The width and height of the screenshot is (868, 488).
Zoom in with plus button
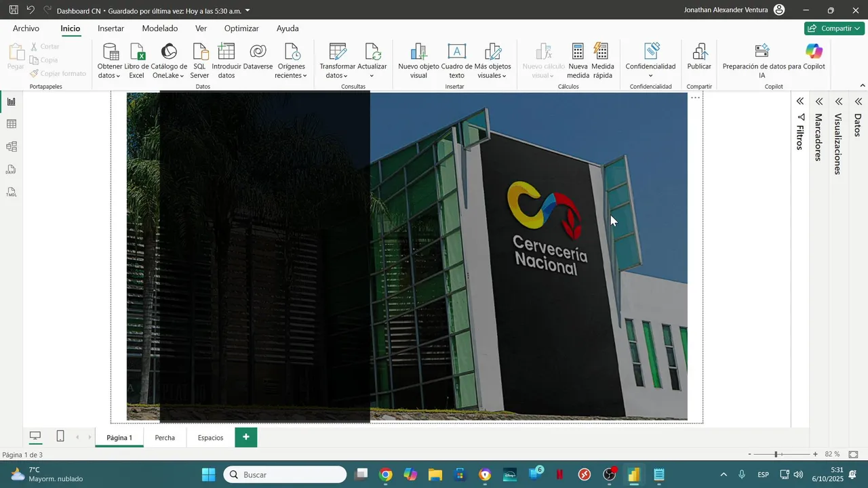[815, 454]
